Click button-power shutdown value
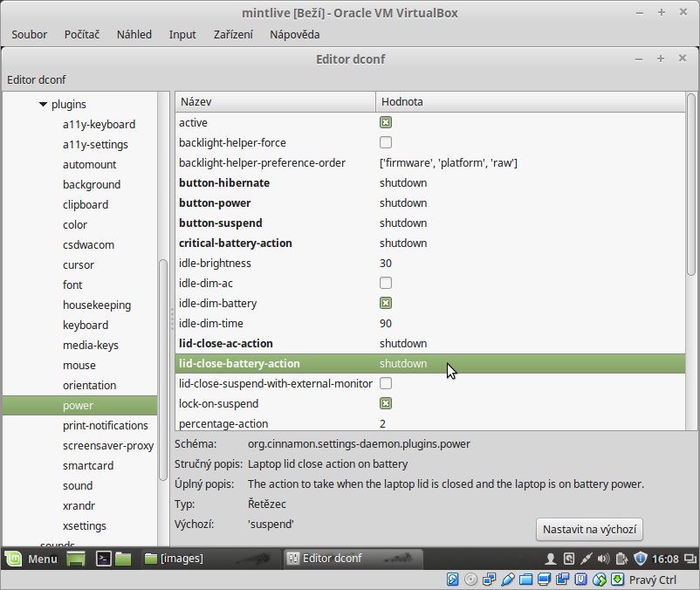Screen dimensions: 700x590 tap(403, 203)
